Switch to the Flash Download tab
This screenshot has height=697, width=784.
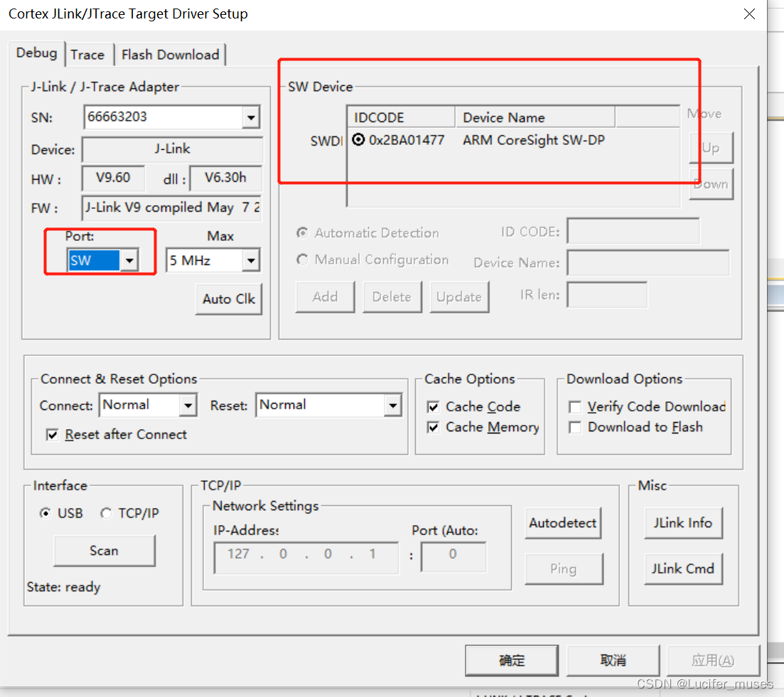(x=170, y=55)
